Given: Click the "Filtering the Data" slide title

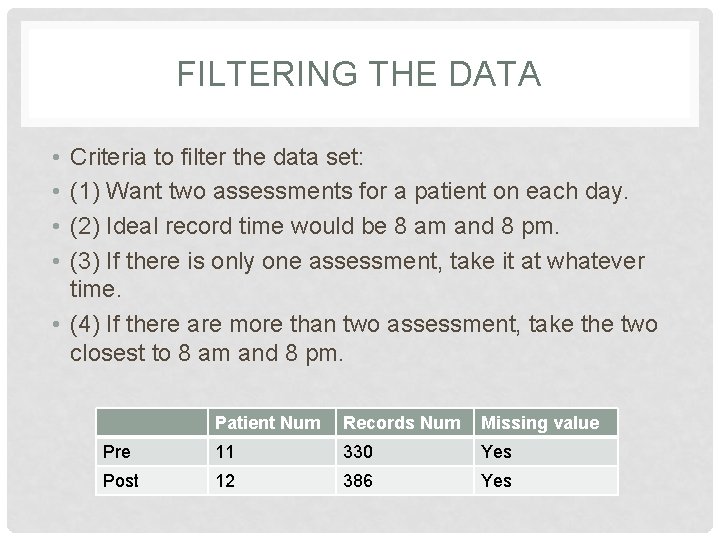Looking at the screenshot, I should 358,75.
